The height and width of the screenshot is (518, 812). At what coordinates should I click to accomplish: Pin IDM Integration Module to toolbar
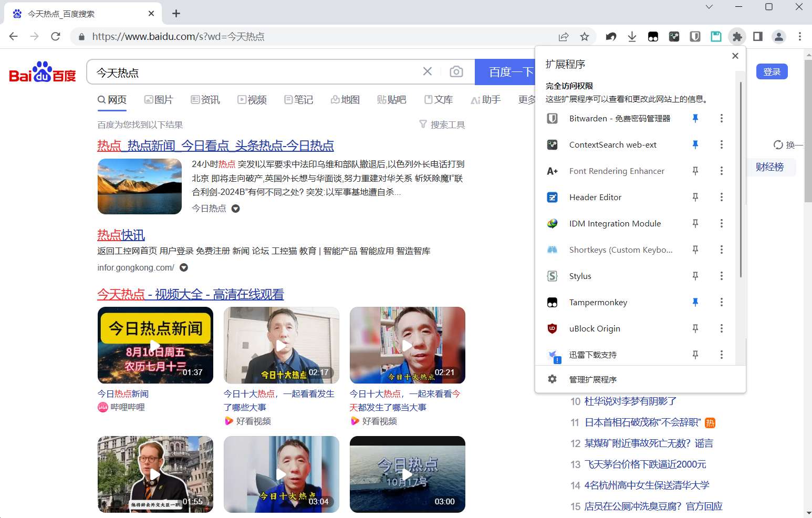695,223
